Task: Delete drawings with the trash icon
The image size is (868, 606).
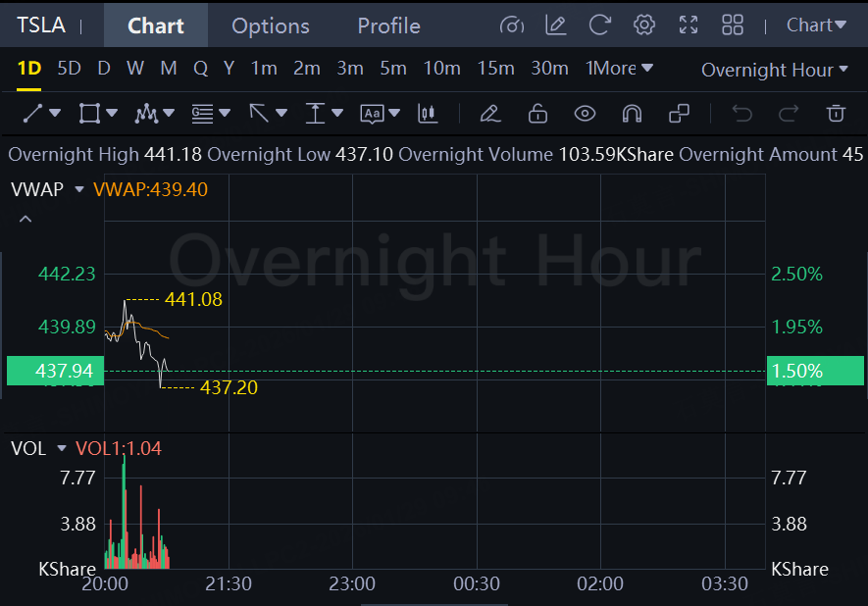Action: click(x=836, y=114)
